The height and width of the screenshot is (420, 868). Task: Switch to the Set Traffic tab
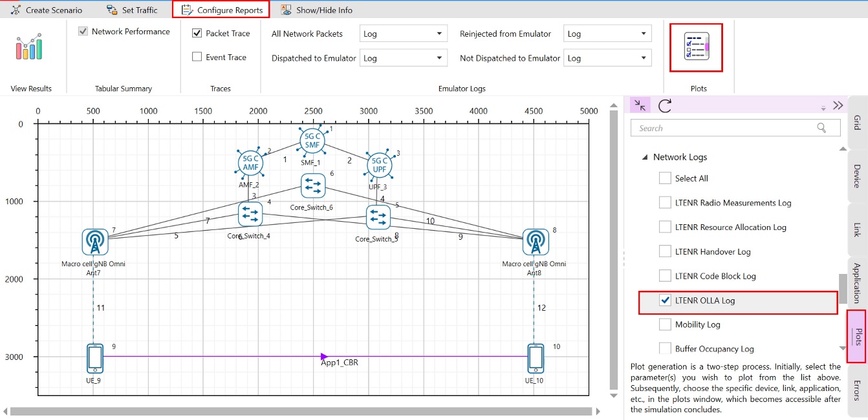132,10
